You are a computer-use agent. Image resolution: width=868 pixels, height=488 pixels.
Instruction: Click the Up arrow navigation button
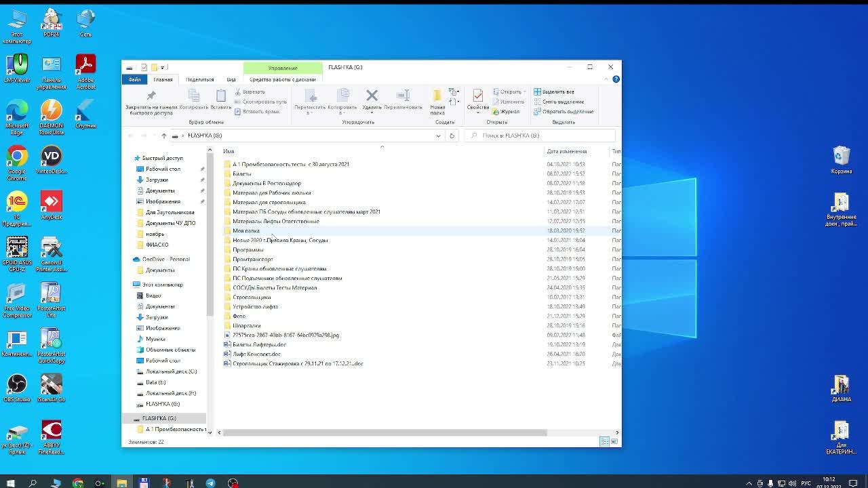click(x=163, y=136)
